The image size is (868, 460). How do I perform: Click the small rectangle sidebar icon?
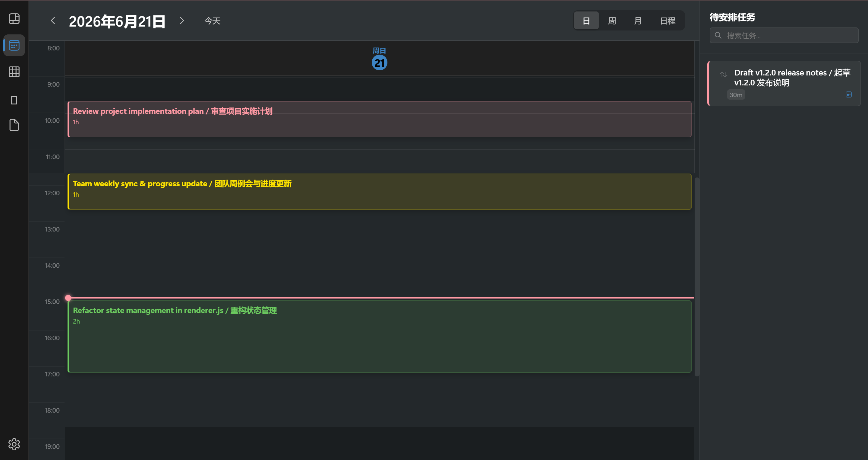pyautogui.click(x=14, y=100)
